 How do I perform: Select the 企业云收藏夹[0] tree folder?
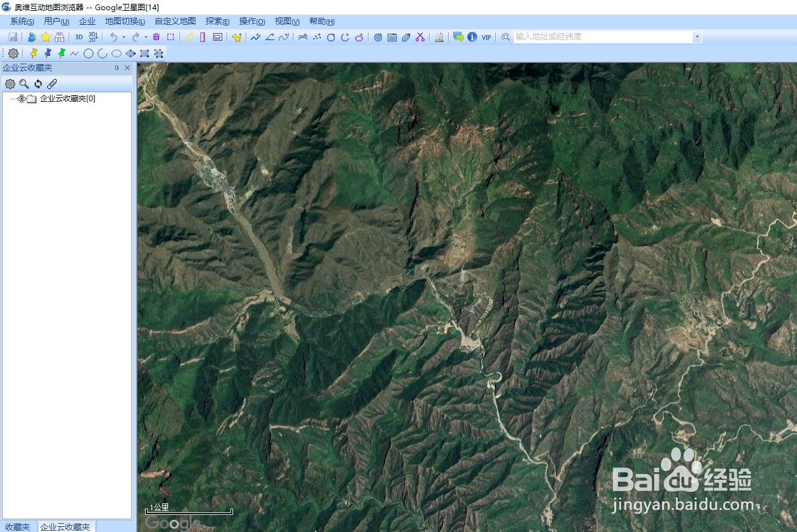pos(67,99)
